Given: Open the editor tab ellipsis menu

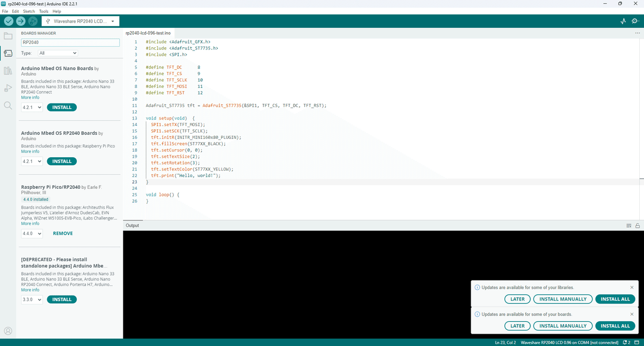Looking at the screenshot, I should pos(637,33).
